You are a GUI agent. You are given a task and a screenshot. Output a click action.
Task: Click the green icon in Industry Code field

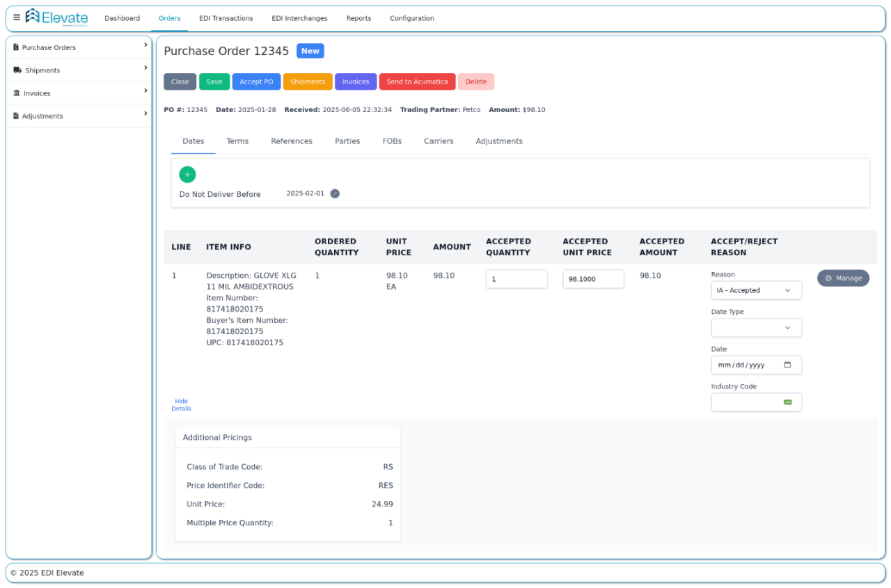pyautogui.click(x=787, y=402)
